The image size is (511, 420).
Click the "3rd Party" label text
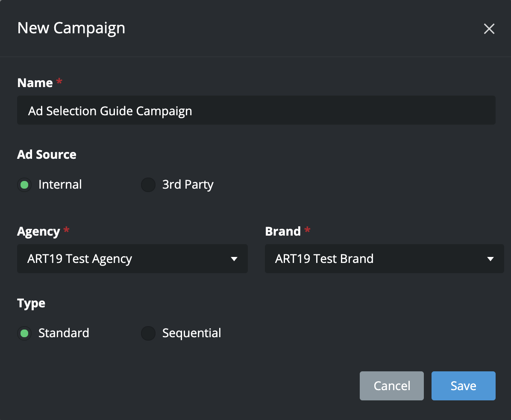188,185
